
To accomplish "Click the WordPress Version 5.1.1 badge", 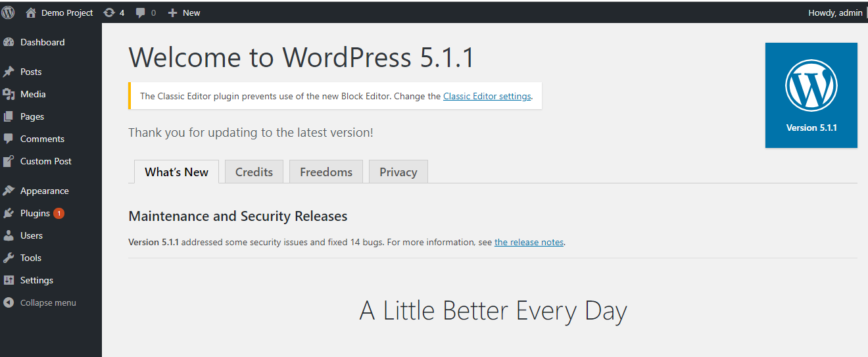I will (x=811, y=95).
